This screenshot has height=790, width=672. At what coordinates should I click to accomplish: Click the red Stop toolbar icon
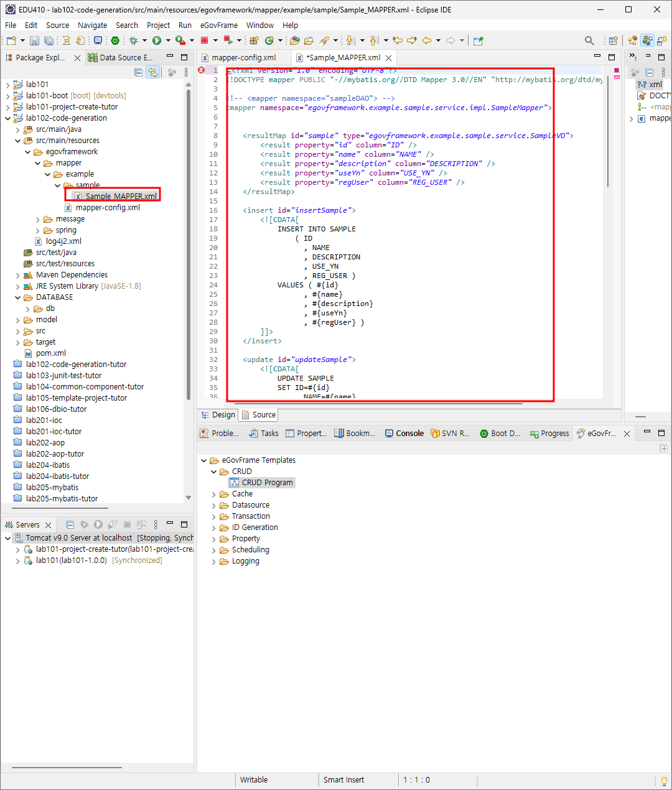pos(204,40)
